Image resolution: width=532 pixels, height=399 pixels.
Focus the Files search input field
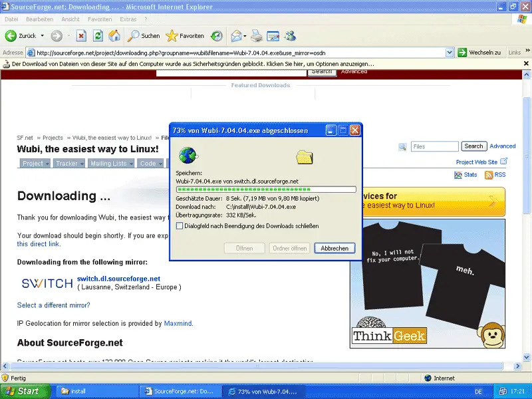435,146
